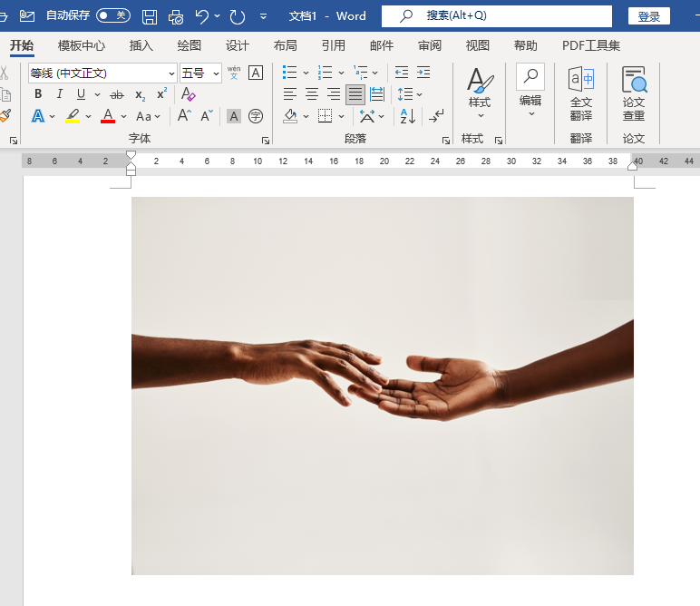Screen dimensions: 700x606
Task: Toggle subscript formatting
Action: (141, 95)
